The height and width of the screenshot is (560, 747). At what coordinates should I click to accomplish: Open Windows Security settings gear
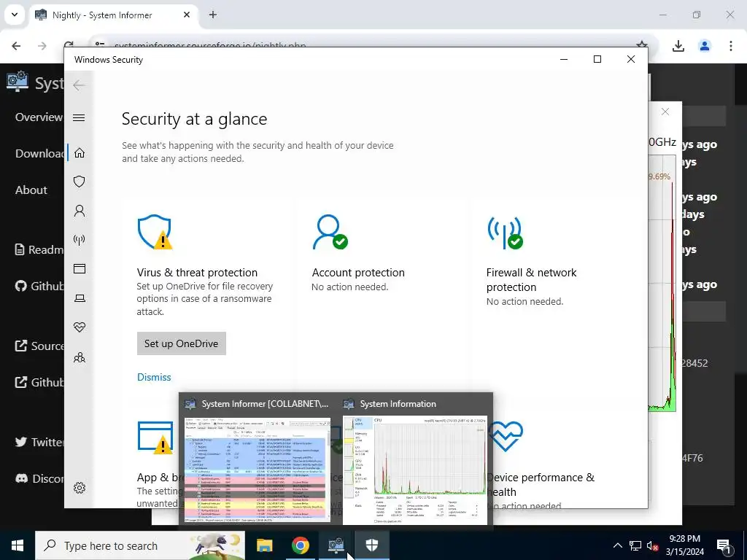(x=80, y=488)
